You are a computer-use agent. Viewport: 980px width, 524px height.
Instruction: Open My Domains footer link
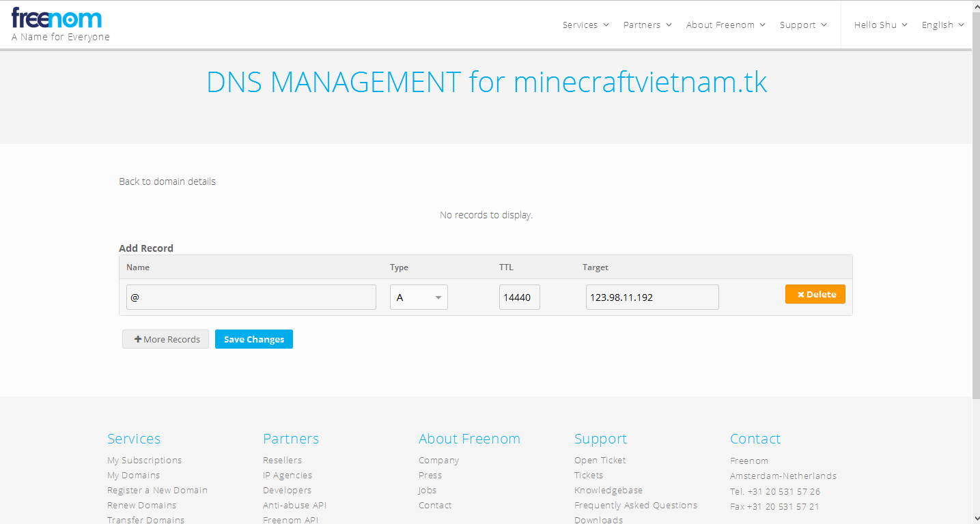coord(134,476)
